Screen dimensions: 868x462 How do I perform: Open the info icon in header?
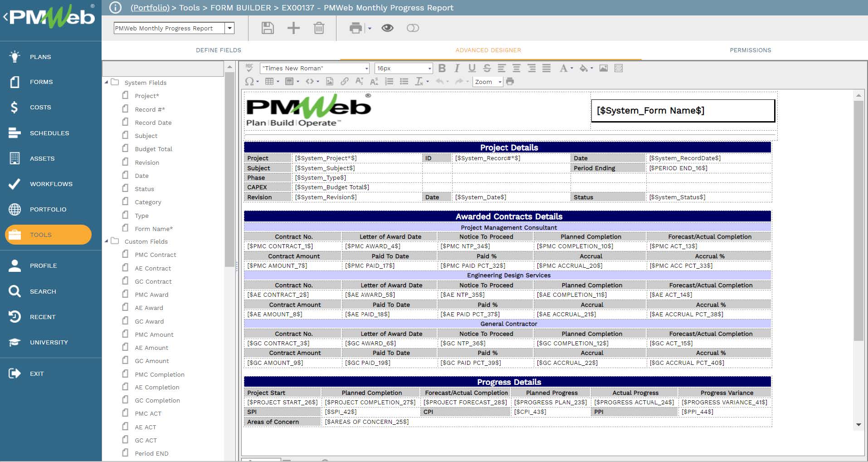click(116, 8)
